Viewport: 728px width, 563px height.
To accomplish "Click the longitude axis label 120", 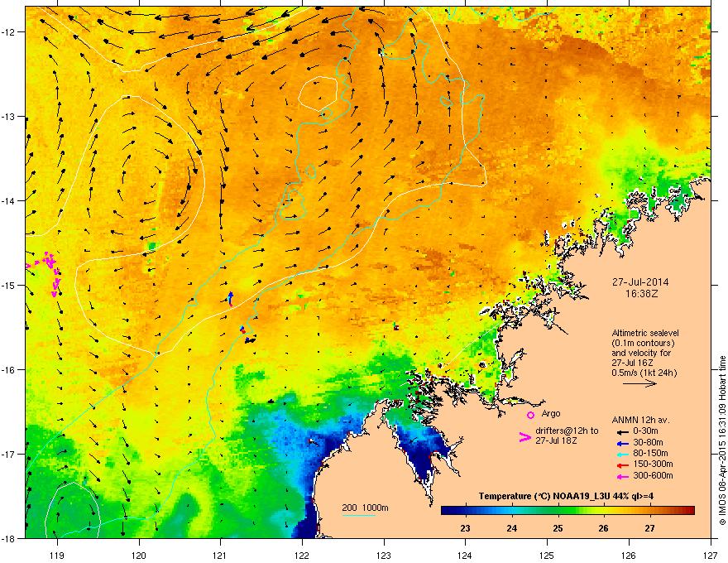I will (139, 555).
